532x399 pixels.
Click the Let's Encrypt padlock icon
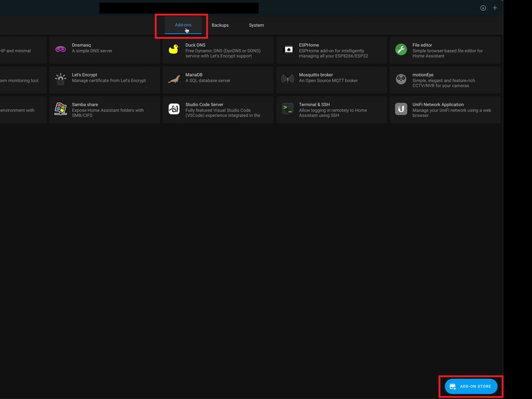coord(61,79)
